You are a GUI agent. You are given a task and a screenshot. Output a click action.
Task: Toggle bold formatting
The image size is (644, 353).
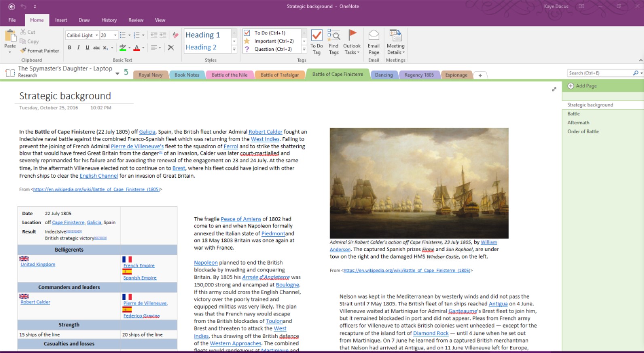[70, 48]
